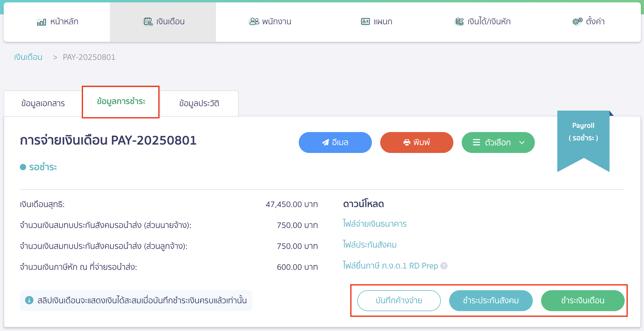The width and height of the screenshot is (644, 331).
Task: Print the payroll with พิมพ์ button
Action: click(417, 142)
